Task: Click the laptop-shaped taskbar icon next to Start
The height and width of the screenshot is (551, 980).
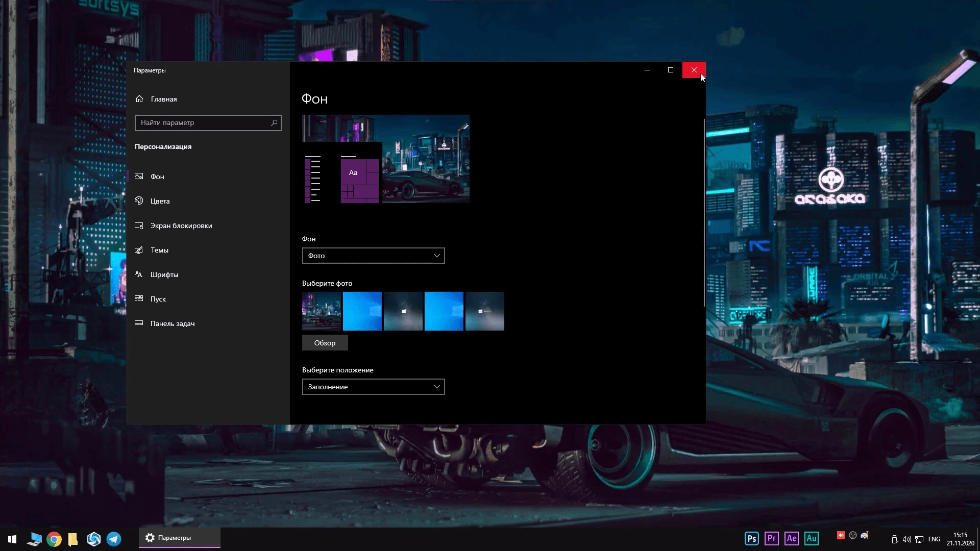Action: pos(34,539)
